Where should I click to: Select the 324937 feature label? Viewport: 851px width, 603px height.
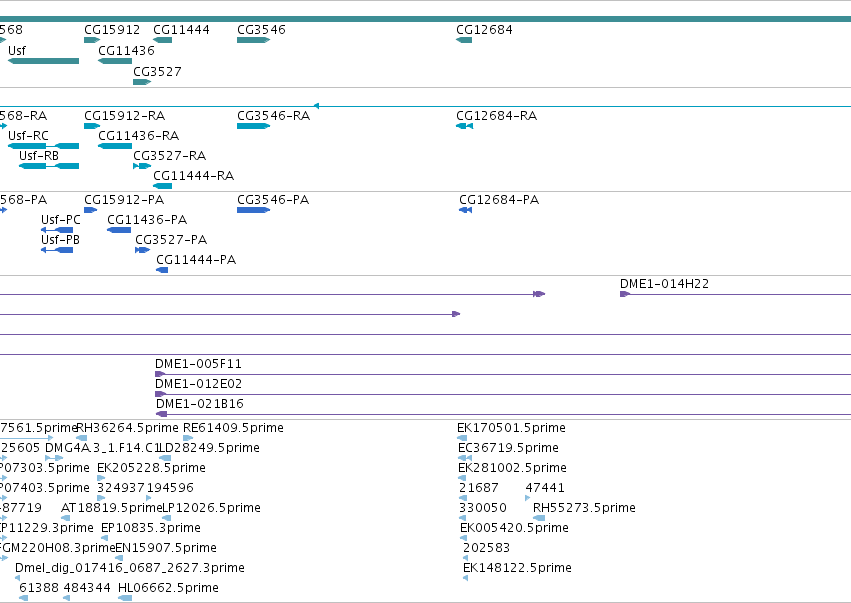point(121,488)
